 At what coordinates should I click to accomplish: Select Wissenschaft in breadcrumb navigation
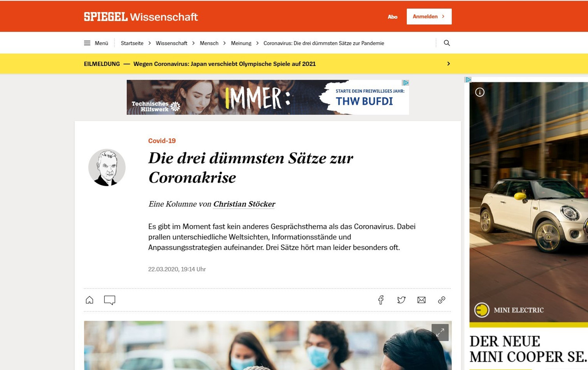pyautogui.click(x=171, y=43)
